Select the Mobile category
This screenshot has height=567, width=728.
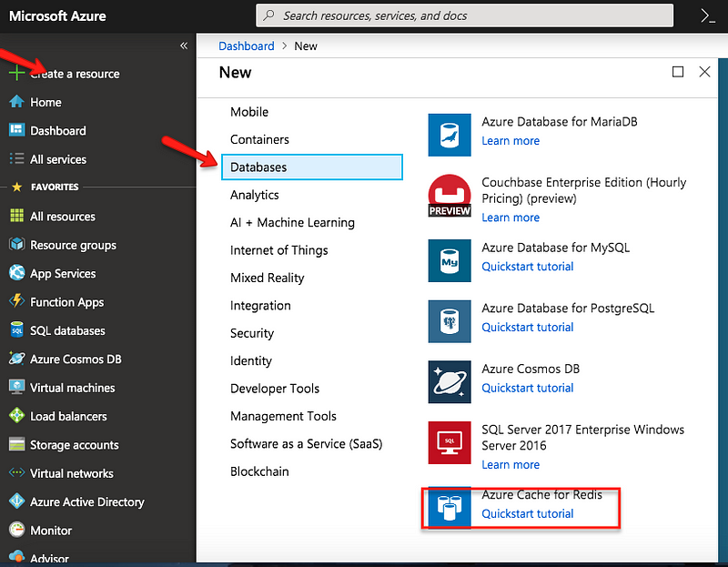click(249, 112)
